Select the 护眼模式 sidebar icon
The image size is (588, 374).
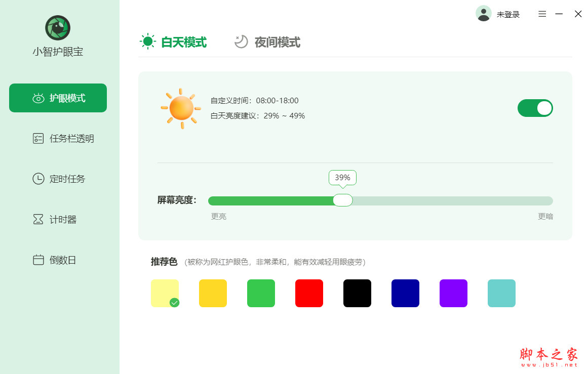click(x=38, y=98)
